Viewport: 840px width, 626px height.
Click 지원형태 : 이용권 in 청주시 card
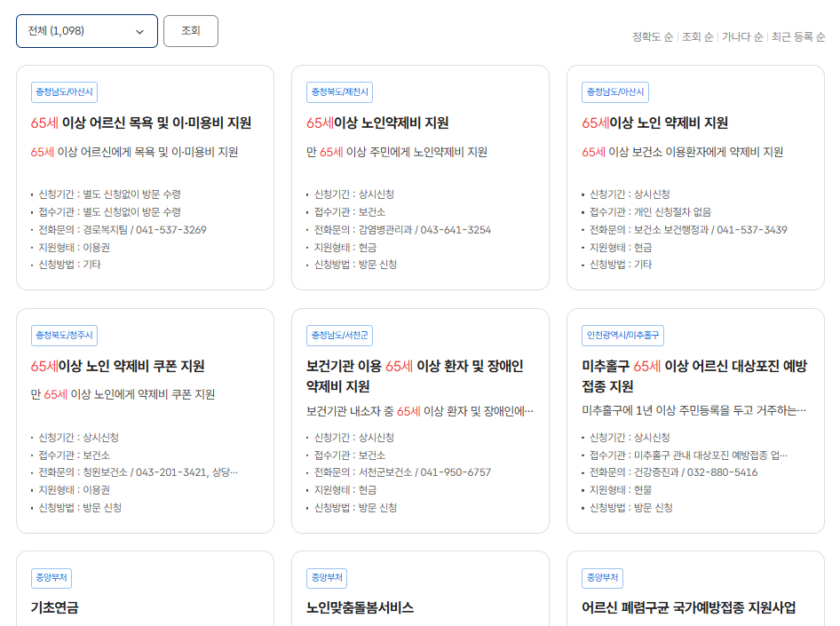point(75,490)
